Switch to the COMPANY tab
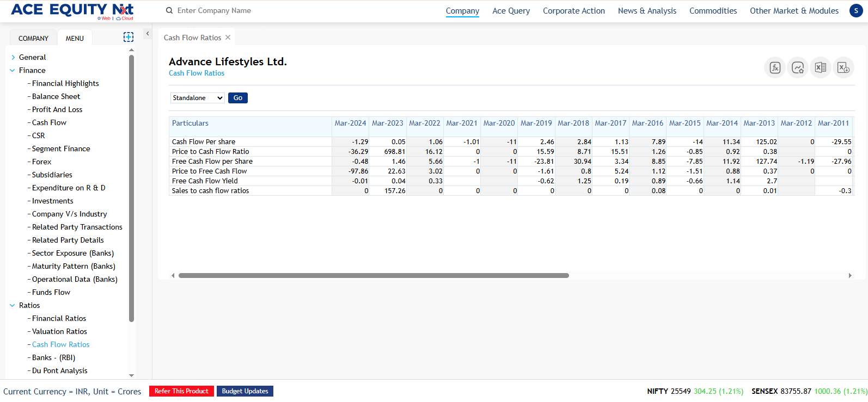The image size is (868, 402). point(33,38)
